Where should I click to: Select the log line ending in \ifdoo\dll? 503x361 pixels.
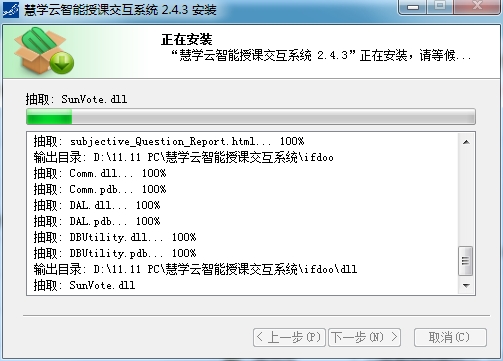click(195, 269)
